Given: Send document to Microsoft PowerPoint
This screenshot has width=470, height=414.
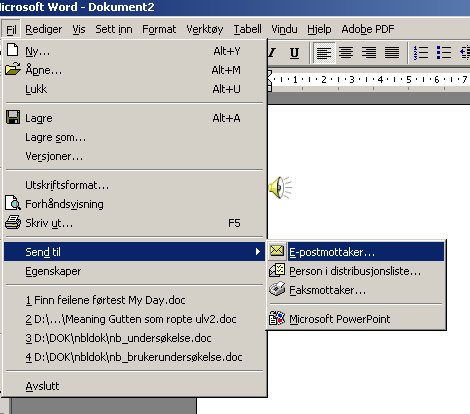Looking at the screenshot, I should pyautogui.click(x=356, y=319).
